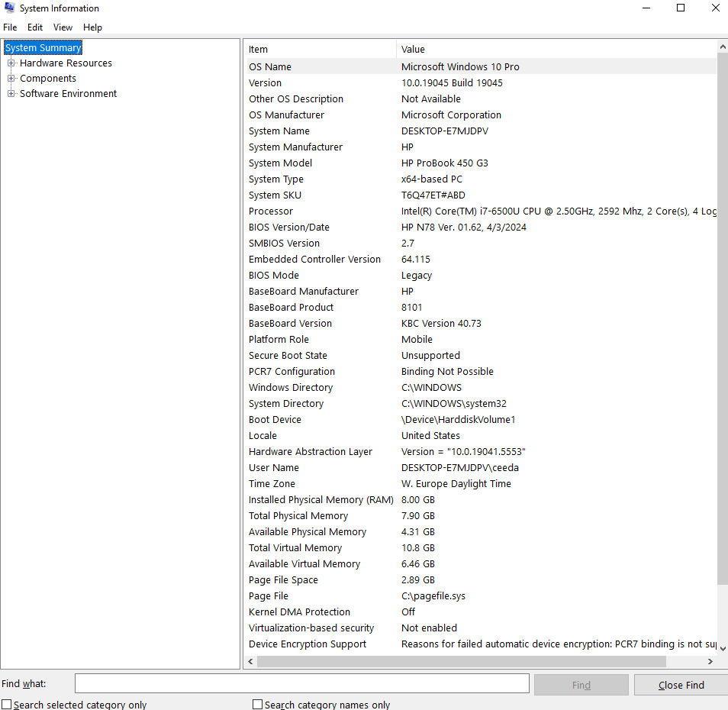Click the Close Find button
This screenshot has width=728, height=710.
[x=681, y=685]
